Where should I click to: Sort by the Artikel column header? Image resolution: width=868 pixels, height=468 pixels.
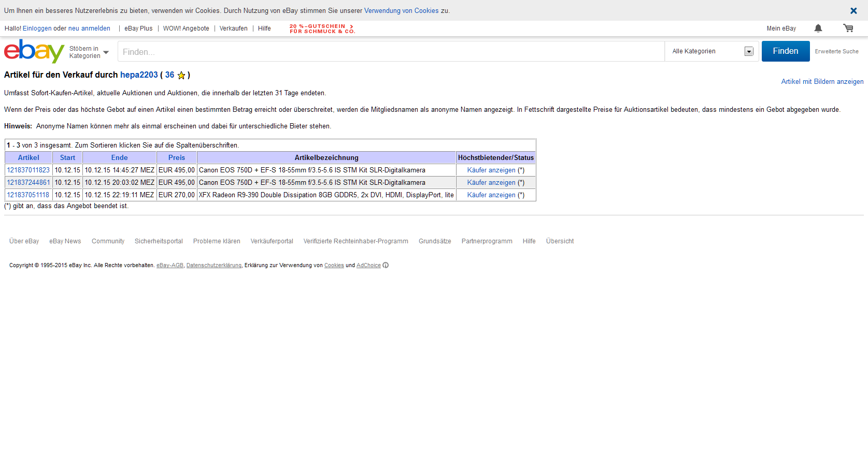pos(29,158)
